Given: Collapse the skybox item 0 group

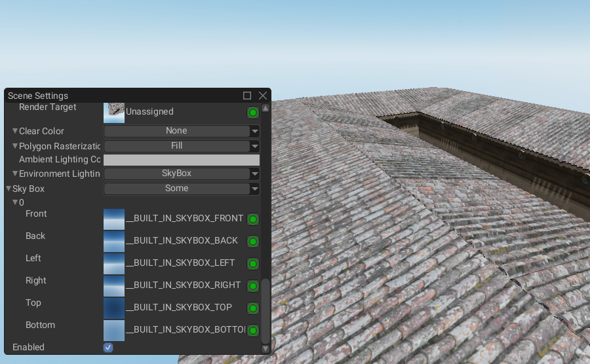Looking at the screenshot, I should point(15,202).
